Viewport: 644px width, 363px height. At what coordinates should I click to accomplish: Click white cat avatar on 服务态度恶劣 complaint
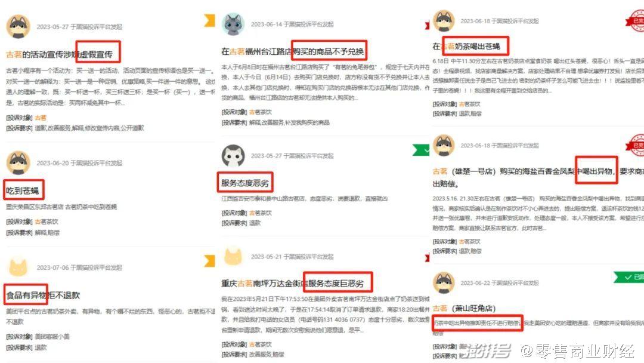click(233, 156)
